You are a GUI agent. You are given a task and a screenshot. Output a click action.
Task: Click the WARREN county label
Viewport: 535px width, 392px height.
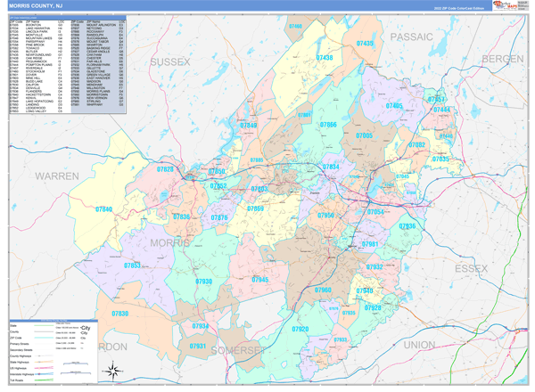(x=57, y=176)
